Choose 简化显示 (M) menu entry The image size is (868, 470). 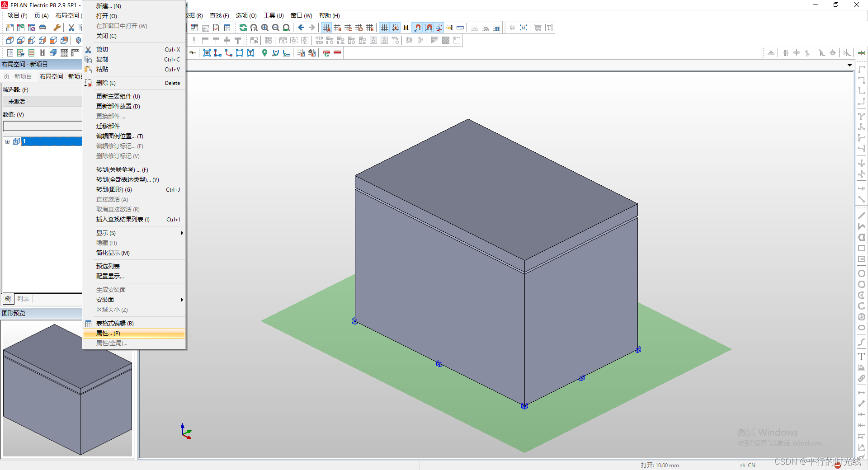[134, 253]
